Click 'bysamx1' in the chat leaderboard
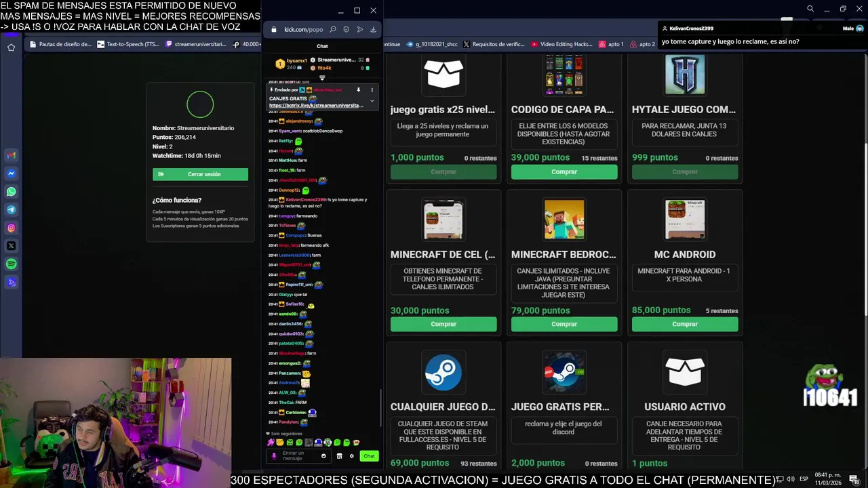The height and width of the screenshot is (488, 868). click(x=296, y=60)
